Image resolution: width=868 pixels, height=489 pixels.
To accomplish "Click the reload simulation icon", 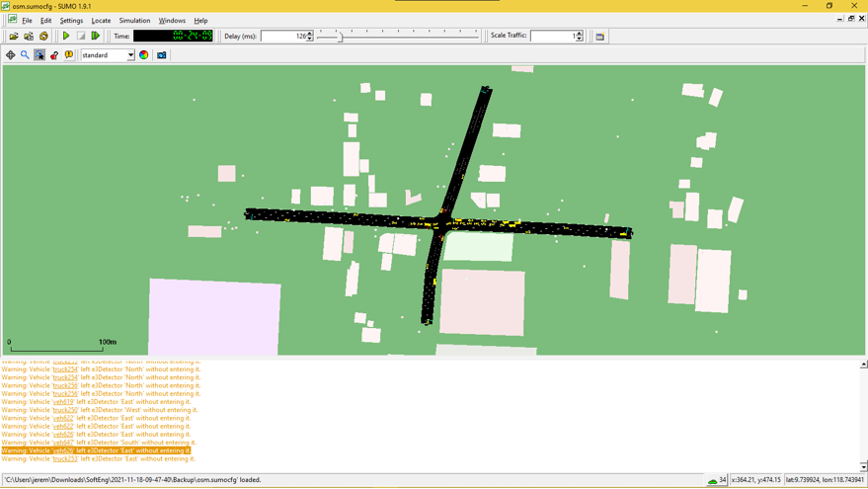I will click(x=43, y=37).
